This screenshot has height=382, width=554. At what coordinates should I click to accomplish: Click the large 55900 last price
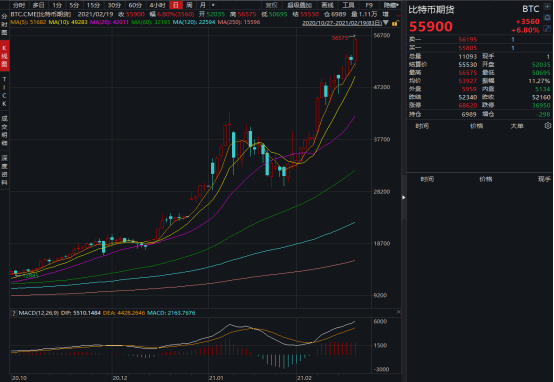point(431,27)
